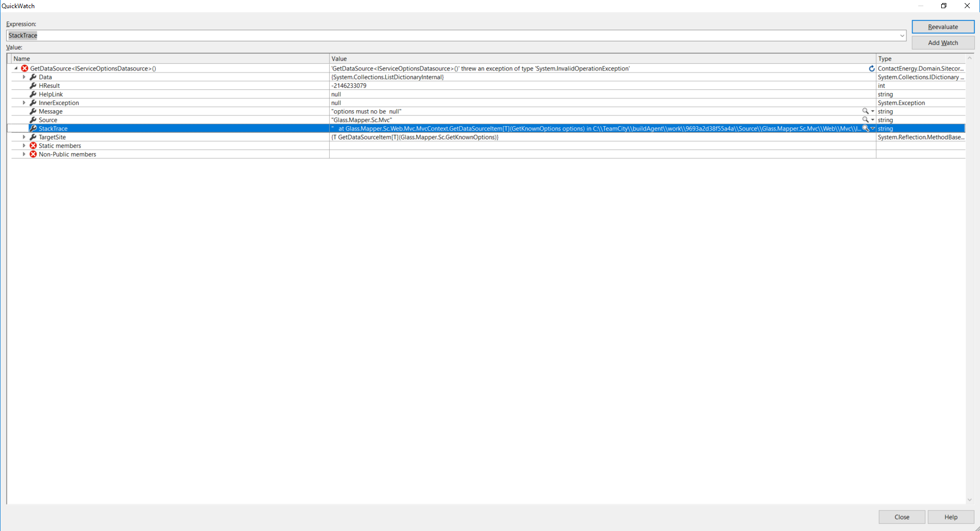This screenshot has width=980, height=531.
Task: Expand the Data property node
Action: point(24,77)
